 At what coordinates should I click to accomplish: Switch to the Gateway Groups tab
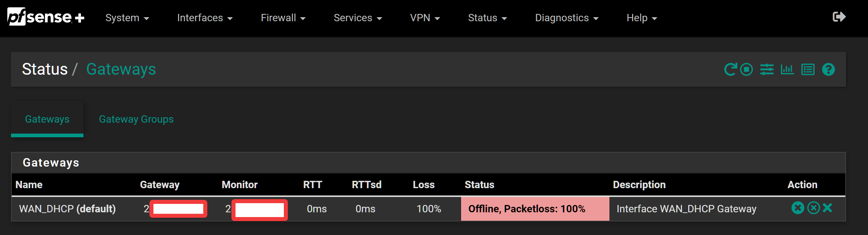point(136,119)
